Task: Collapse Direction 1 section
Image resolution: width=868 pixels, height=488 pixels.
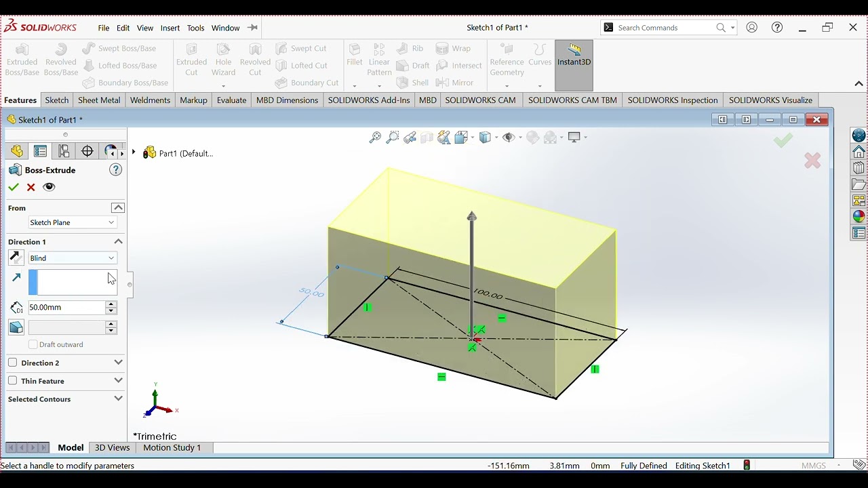Action: click(x=118, y=241)
